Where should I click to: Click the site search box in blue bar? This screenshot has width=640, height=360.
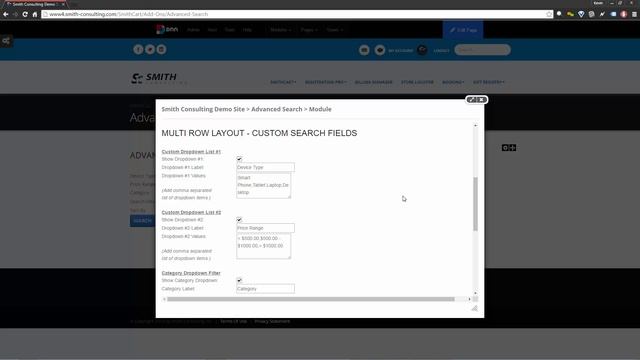pyautogui.click(x=482, y=50)
